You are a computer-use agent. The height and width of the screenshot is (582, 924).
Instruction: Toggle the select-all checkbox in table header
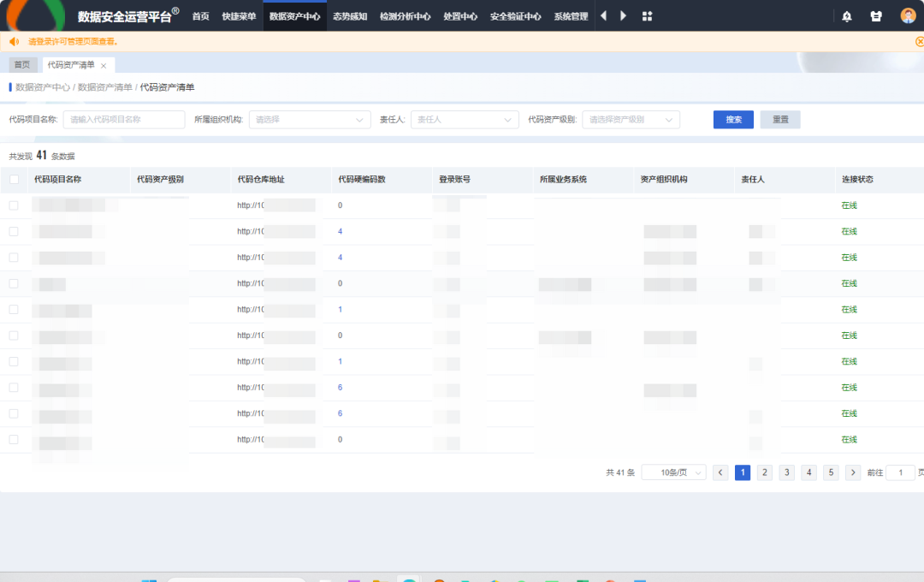(14, 180)
